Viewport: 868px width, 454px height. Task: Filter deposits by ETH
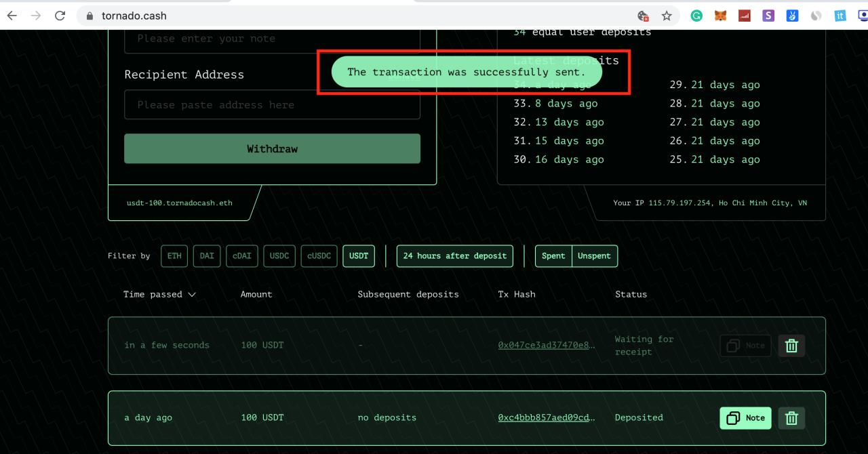click(x=174, y=256)
